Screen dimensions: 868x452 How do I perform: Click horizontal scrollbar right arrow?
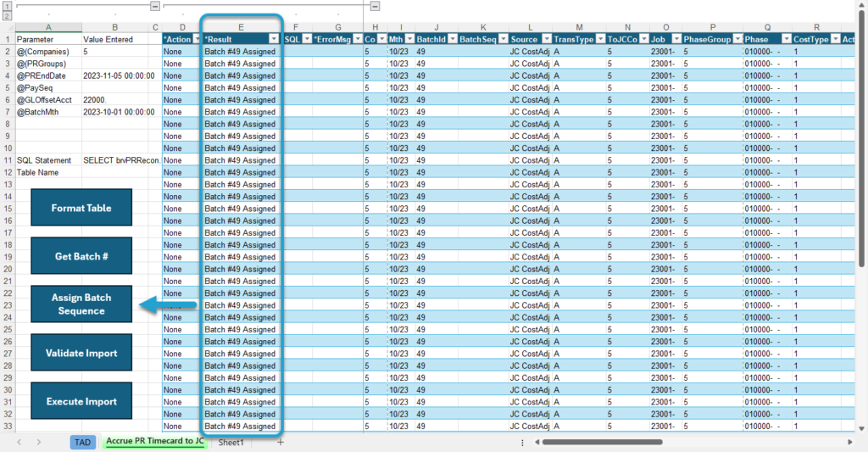pos(850,442)
